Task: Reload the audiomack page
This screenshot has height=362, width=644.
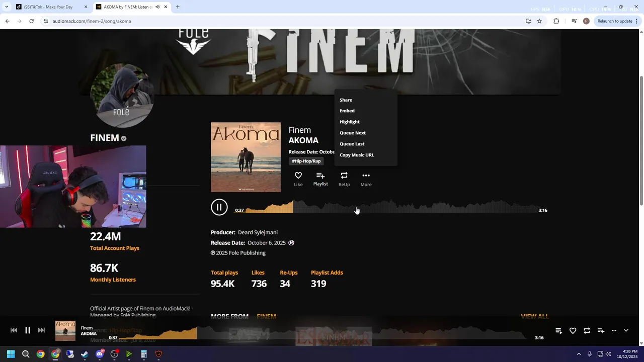Action: [x=31, y=21]
